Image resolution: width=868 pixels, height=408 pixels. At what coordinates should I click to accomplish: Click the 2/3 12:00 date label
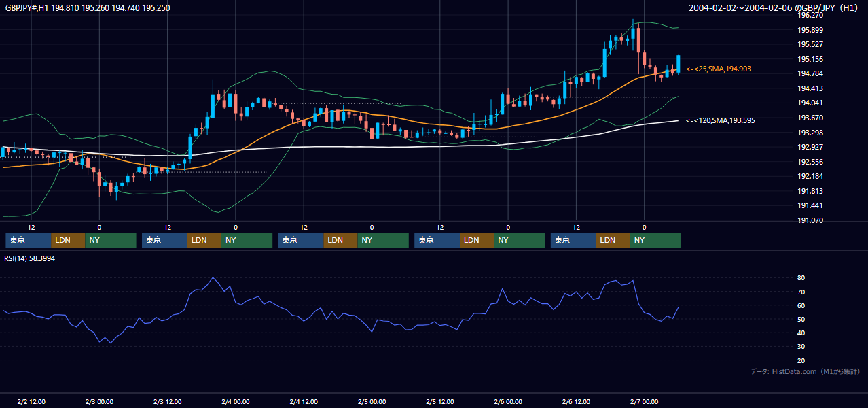pyautogui.click(x=167, y=401)
